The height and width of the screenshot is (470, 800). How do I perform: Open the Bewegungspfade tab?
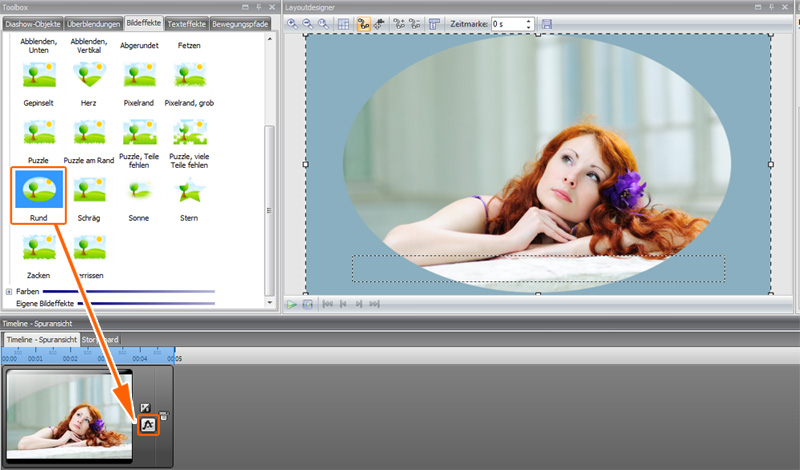click(x=240, y=23)
